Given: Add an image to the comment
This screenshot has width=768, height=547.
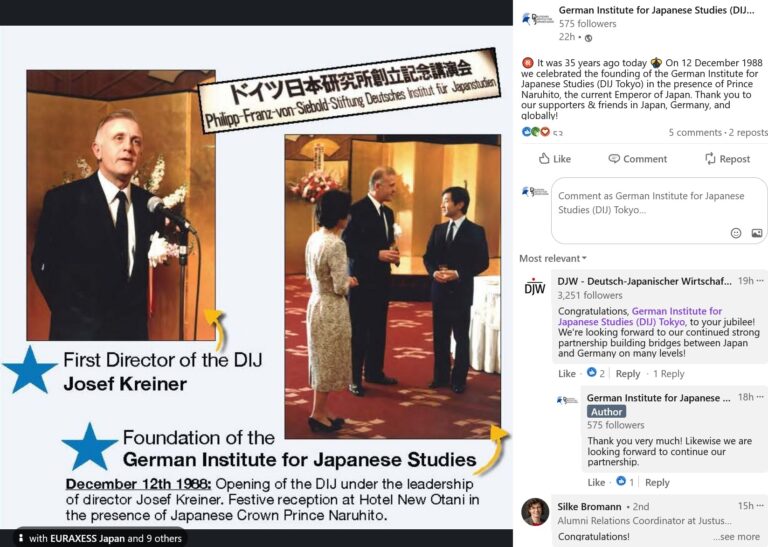Looking at the screenshot, I should pyautogui.click(x=757, y=233).
